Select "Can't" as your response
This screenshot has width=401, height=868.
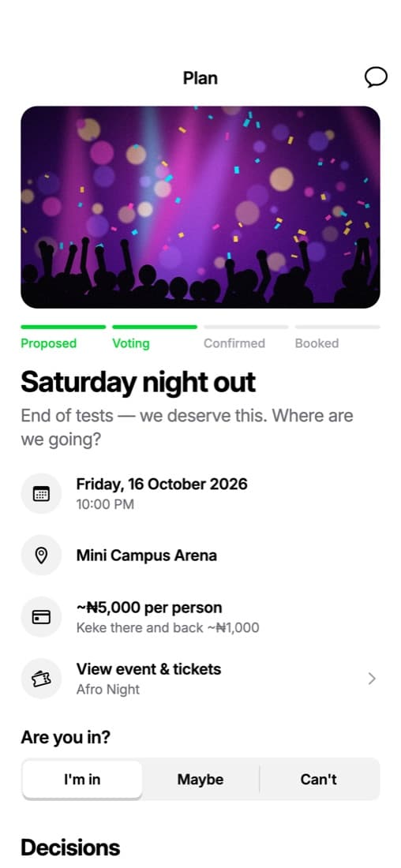tap(318, 780)
